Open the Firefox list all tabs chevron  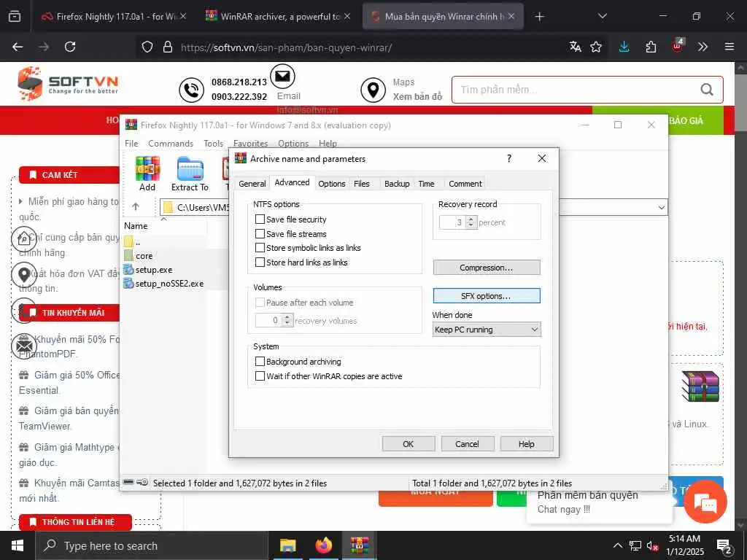point(602,16)
